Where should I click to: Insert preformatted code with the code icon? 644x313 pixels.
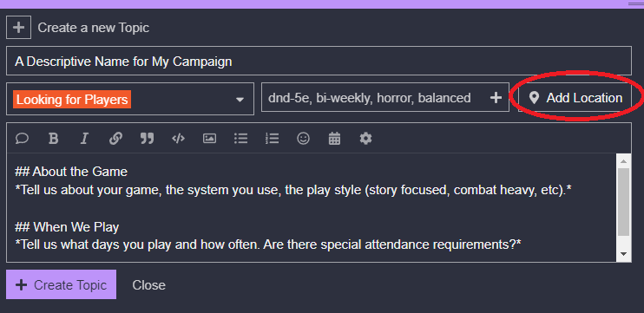pos(178,139)
